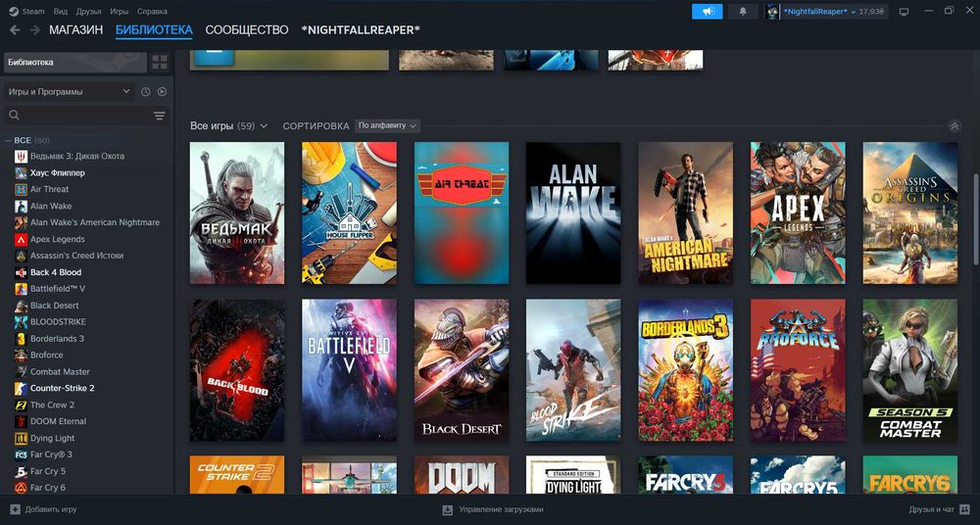Collapse the all games section arrow
The image size is (980, 525).
point(954,126)
